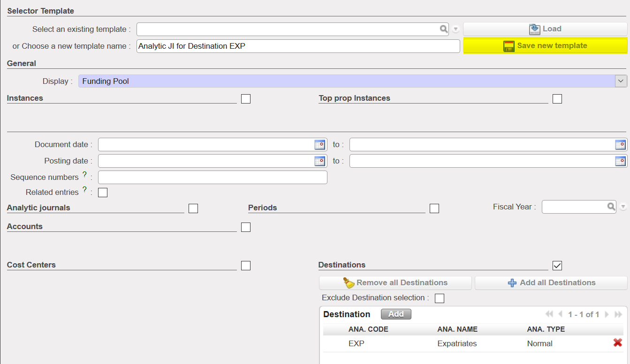This screenshot has width=630, height=364.
Task: Click into the Sequence numbers field
Action: (212, 178)
